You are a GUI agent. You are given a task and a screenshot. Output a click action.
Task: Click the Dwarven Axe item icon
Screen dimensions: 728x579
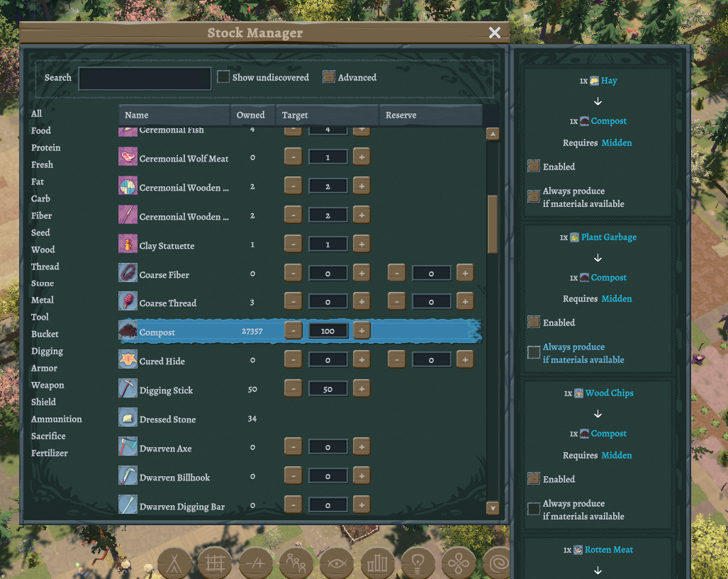click(x=128, y=446)
